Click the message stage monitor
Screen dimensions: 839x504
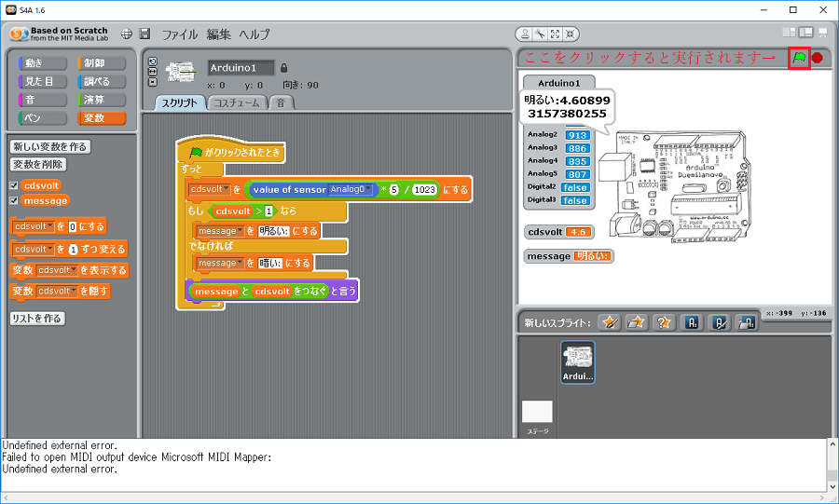pyautogui.click(x=569, y=256)
